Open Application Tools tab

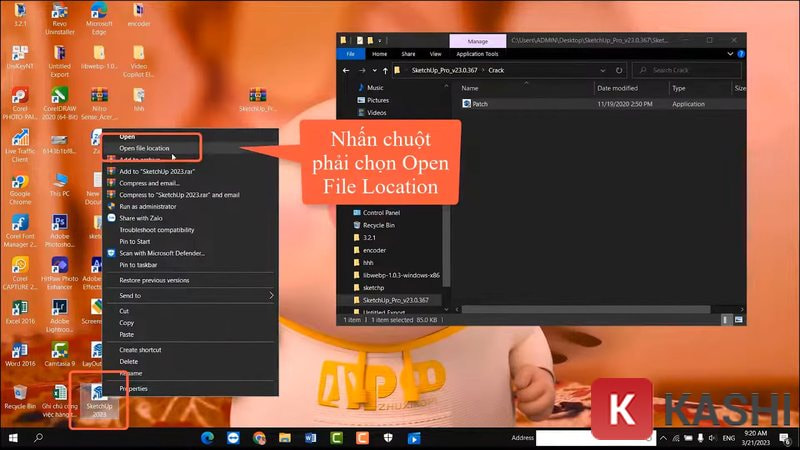(477, 54)
